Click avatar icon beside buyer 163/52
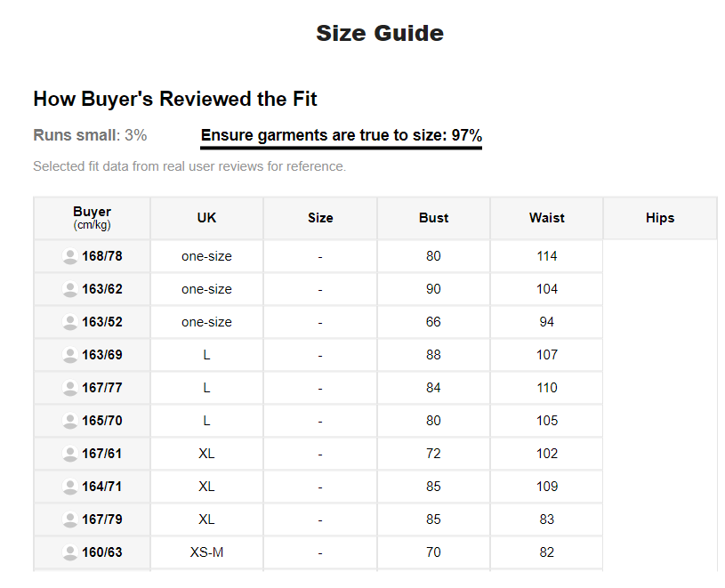The width and height of the screenshot is (725, 588). (70, 322)
